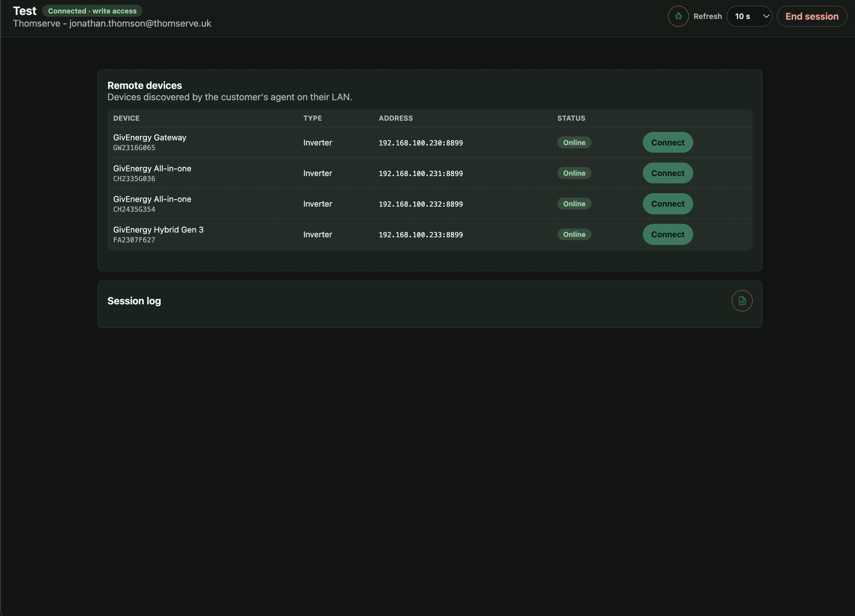Open the 10 s refresh interval dropdown
Image resolution: width=855 pixels, height=616 pixels.
[x=749, y=16]
